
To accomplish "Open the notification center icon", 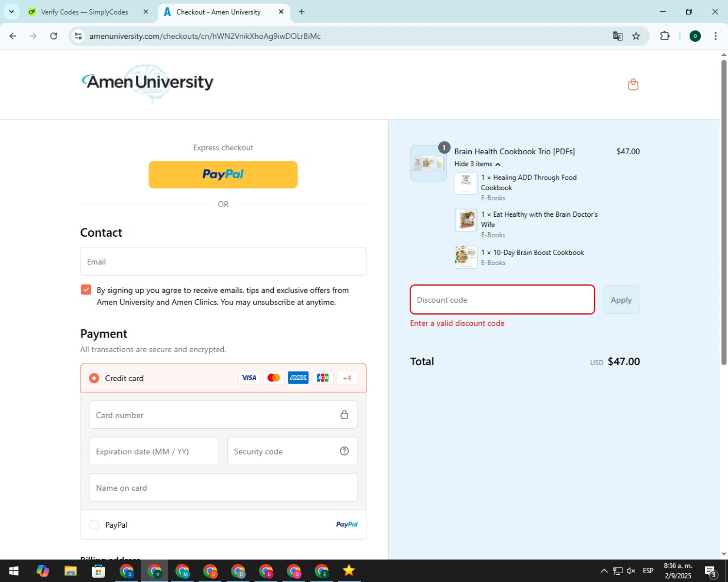I will click(x=711, y=571).
